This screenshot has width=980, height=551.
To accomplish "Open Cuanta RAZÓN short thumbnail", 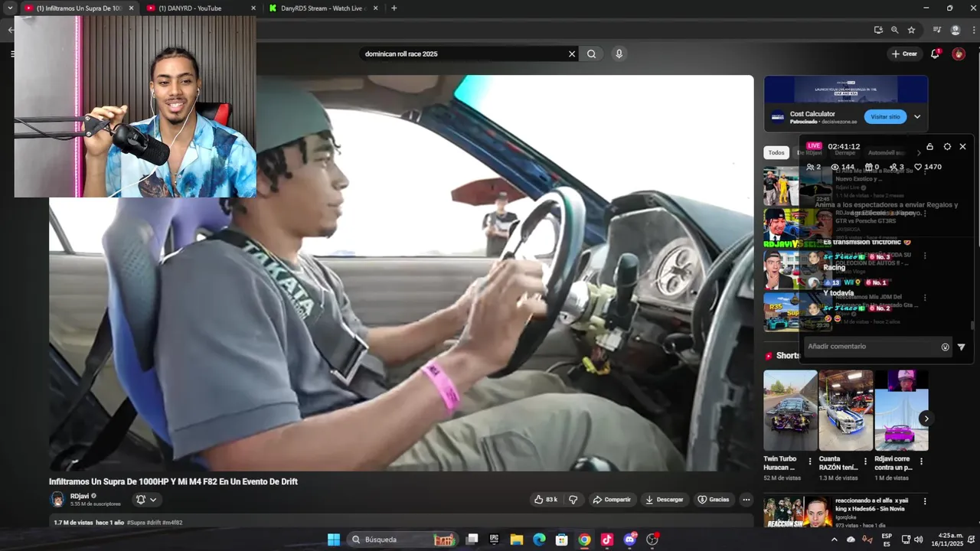I will (x=845, y=410).
